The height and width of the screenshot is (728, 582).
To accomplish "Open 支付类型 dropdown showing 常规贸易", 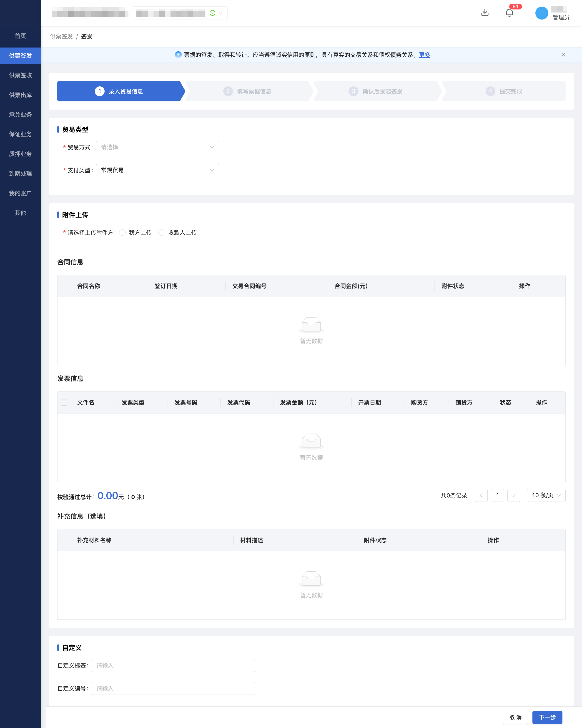I will tap(157, 170).
